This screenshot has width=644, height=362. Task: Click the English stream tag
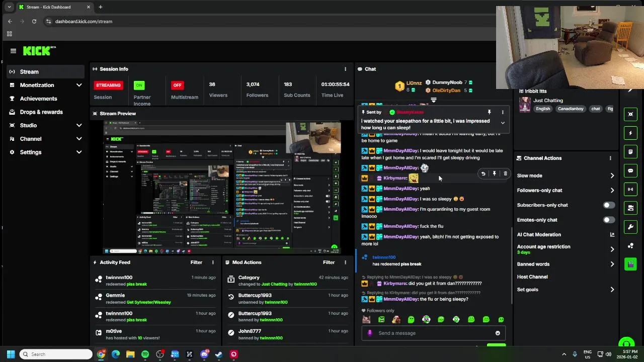(x=543, y=109)
